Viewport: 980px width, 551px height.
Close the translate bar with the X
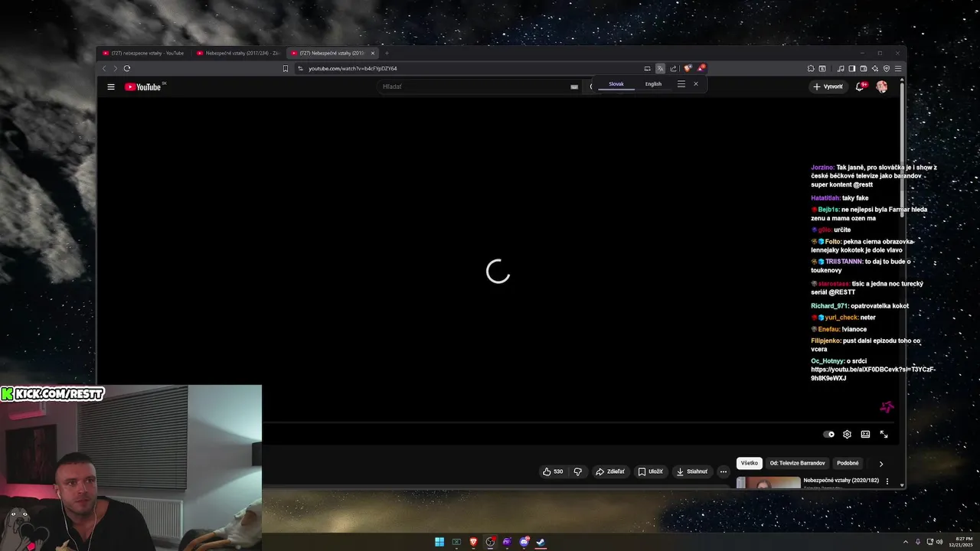point(696,83)
